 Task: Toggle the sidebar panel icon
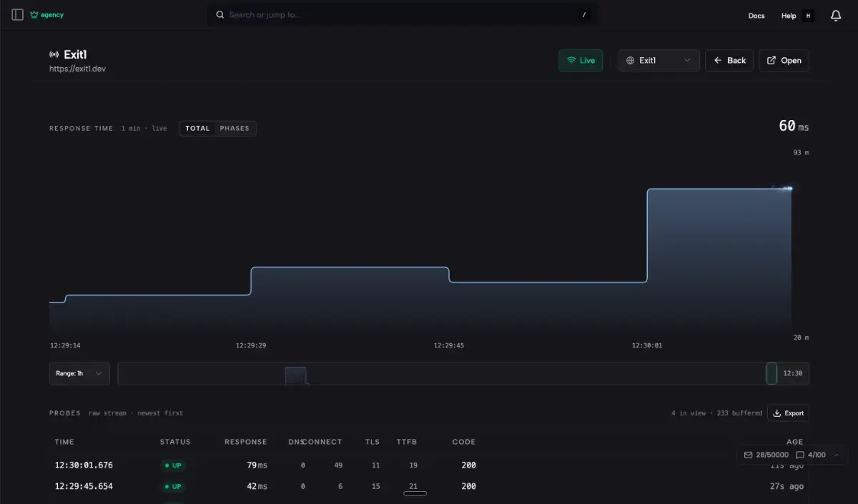coord(17,15)
